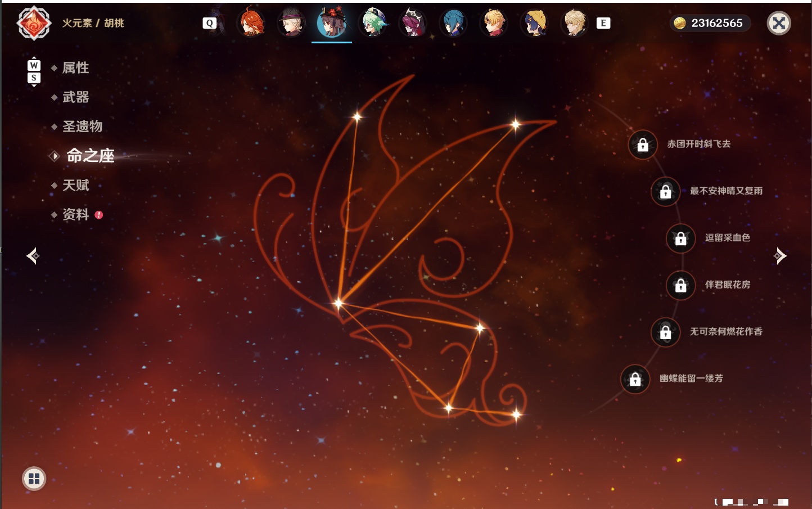812x509 pixels.
Task: Click the 无可奈何燃花作香 constellation label
Action: 727,332
